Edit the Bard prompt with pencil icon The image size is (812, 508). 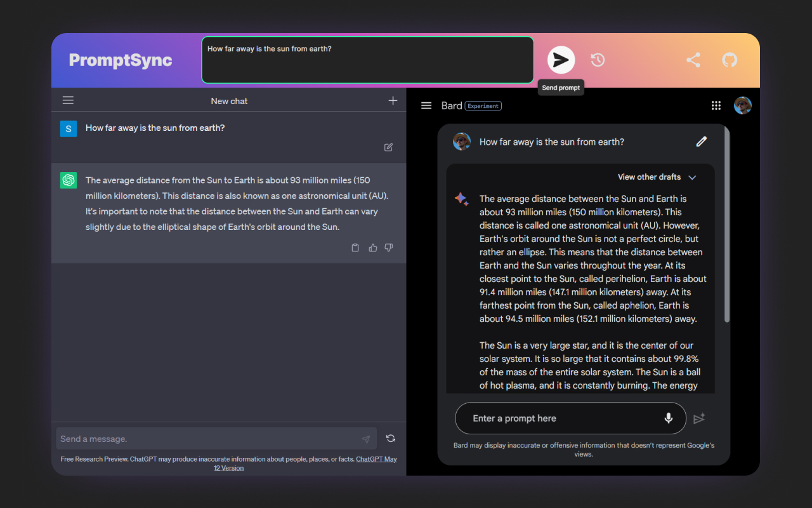701,142
